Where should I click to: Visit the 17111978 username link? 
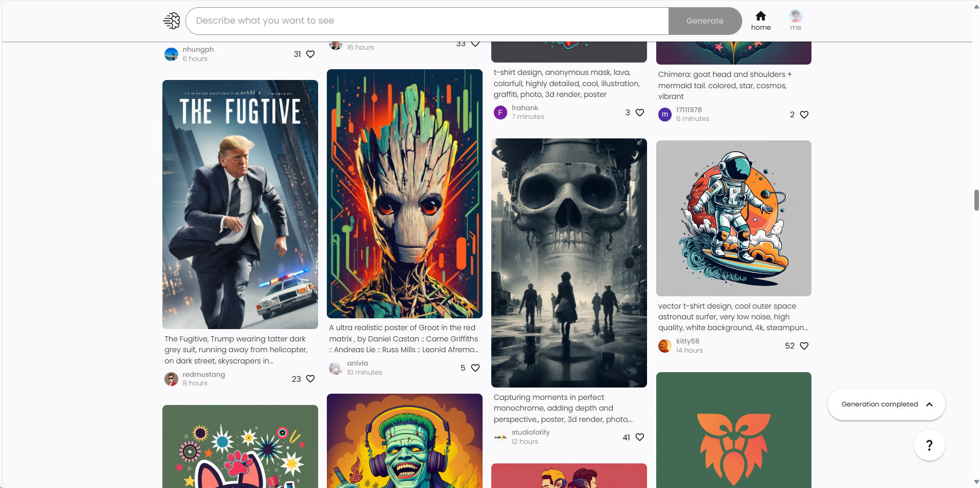[x=689, y=110]
